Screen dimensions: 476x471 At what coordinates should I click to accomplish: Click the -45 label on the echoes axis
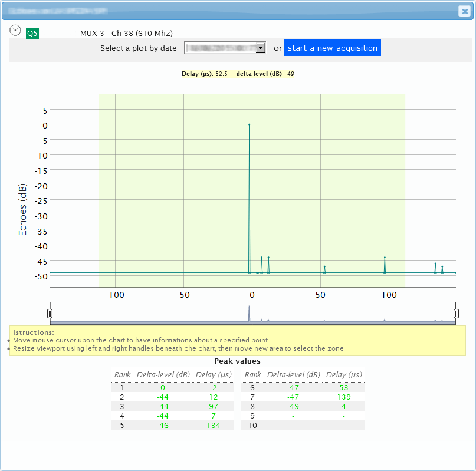coord(41,262)
